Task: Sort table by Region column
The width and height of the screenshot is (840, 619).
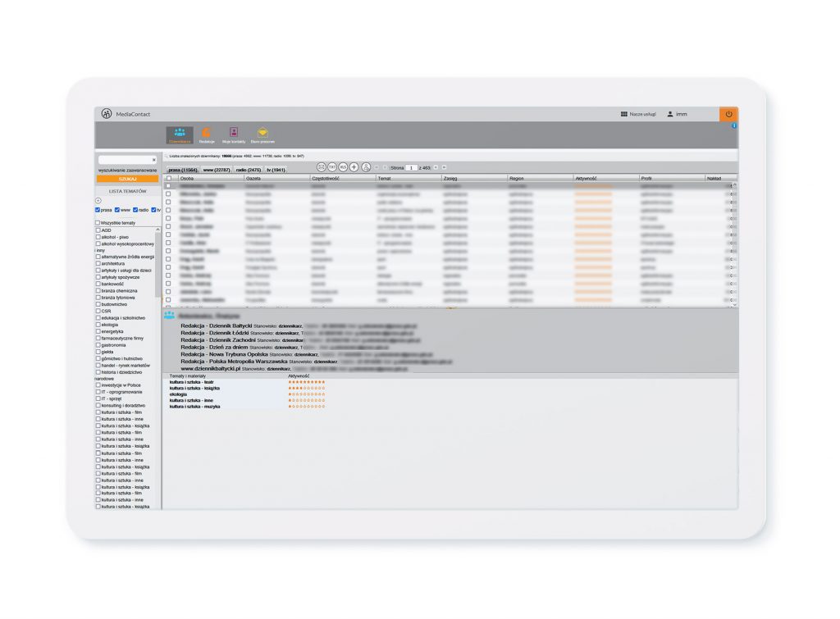Action: pyautogui.click(x=541, y=178)
